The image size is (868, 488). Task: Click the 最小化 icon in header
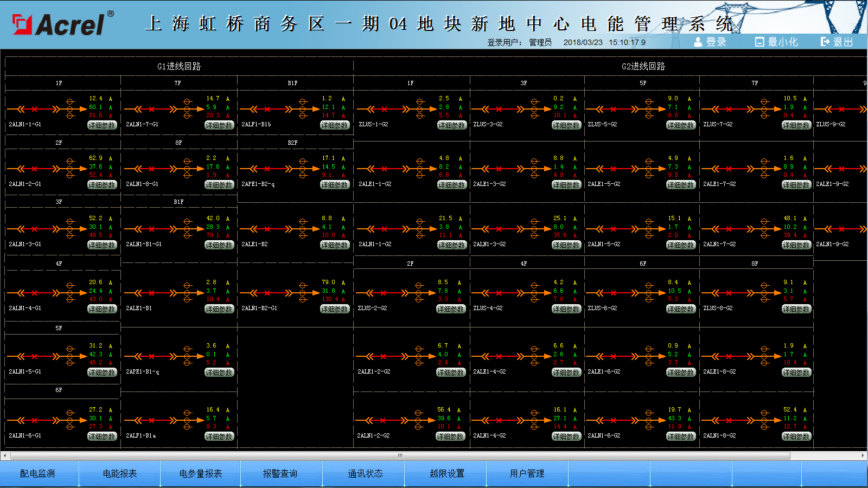click(759, 42)
